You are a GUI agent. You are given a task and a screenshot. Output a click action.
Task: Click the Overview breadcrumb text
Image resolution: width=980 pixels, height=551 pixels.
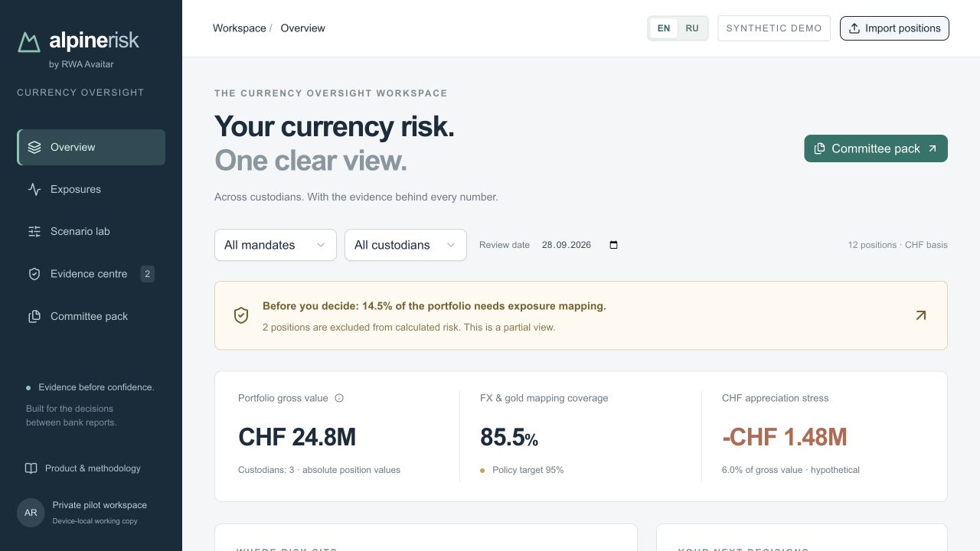302,28
